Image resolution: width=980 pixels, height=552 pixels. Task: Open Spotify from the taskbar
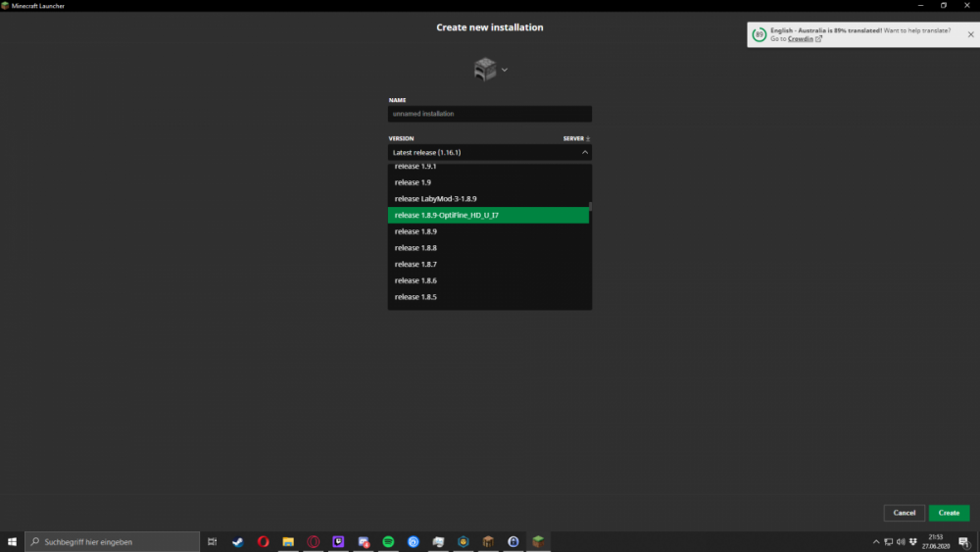[x=388, y=541]
